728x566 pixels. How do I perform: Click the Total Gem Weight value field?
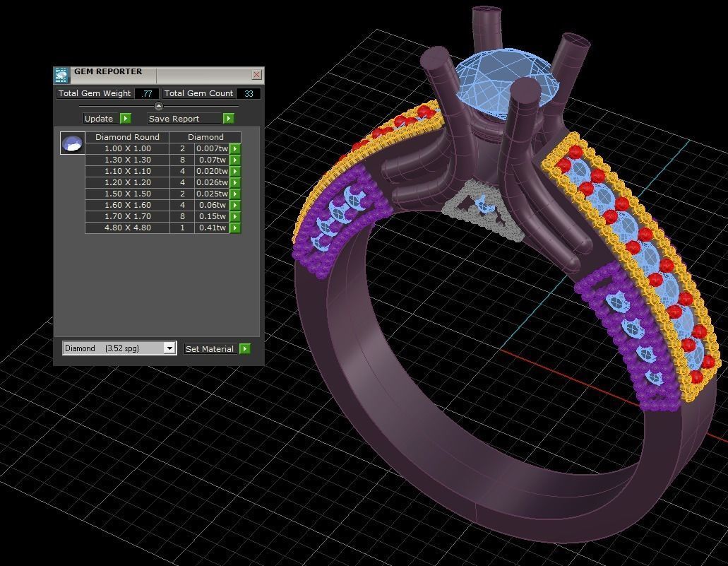click(147, 93)
